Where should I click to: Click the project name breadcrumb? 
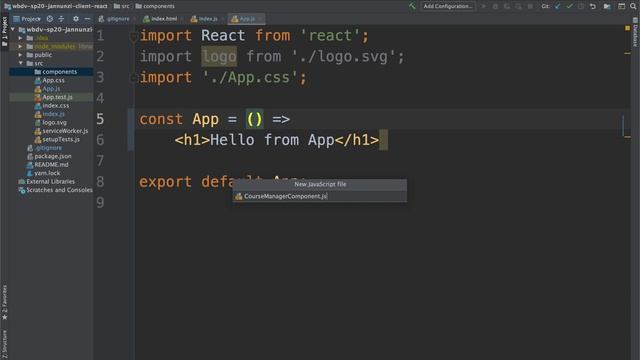pyautogui.click(x=56, y=6)
